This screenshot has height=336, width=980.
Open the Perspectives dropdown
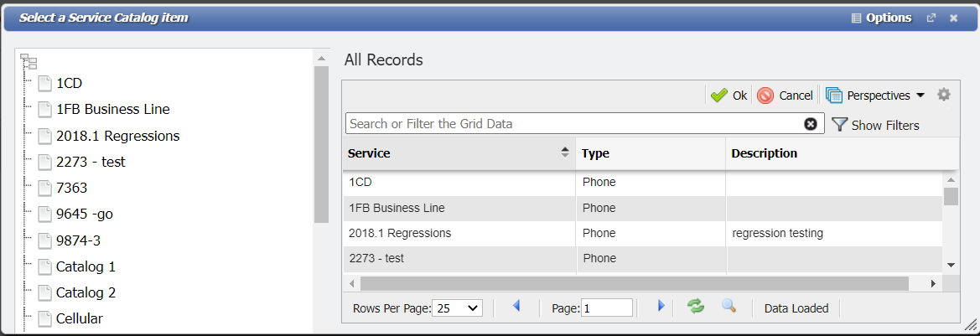(x=875, y=96)
